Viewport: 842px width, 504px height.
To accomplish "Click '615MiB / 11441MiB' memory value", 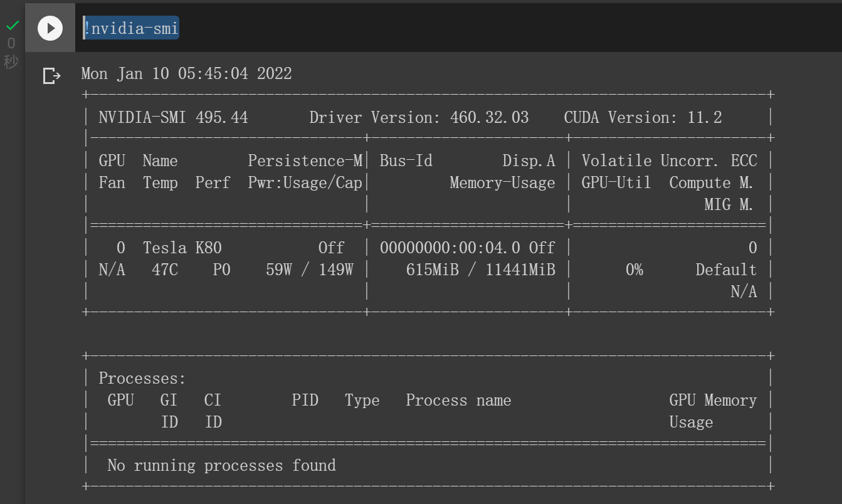I will pyautogui.click(x=480, y=270).
